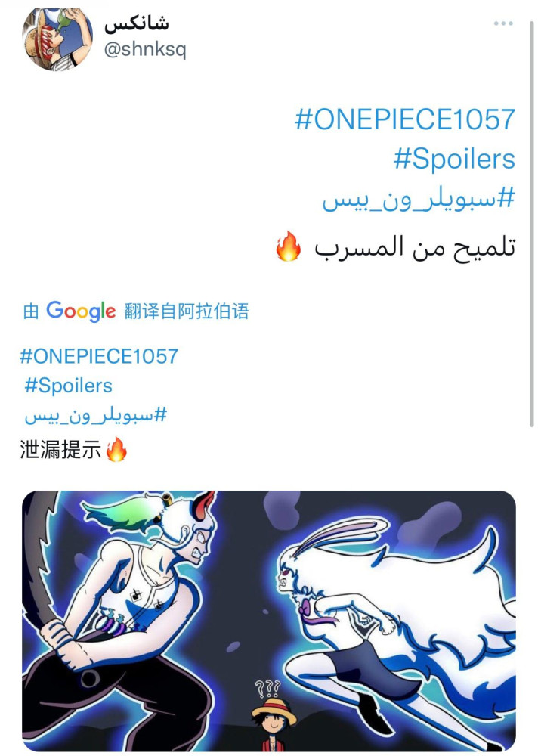Open the شانكس profile avatar picture
Image resolution: width=538 pixels, height=756 pixels.
point(57,39)
